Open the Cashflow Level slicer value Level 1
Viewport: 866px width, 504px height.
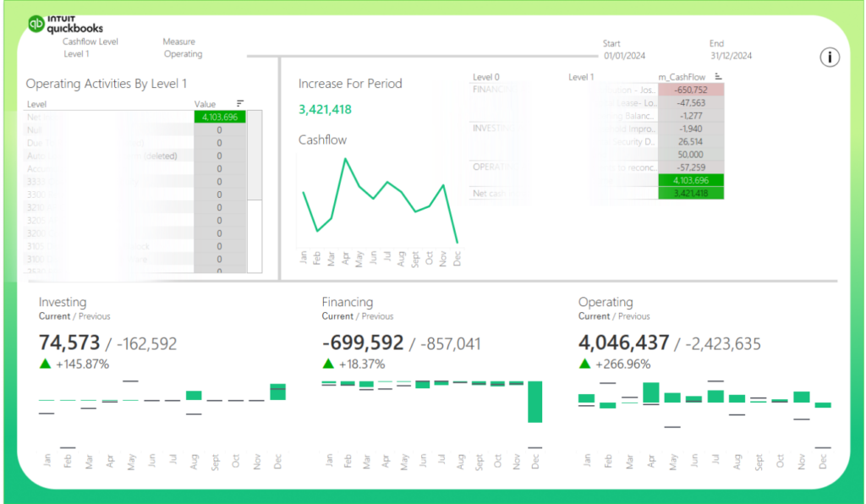tap(76, 54)
